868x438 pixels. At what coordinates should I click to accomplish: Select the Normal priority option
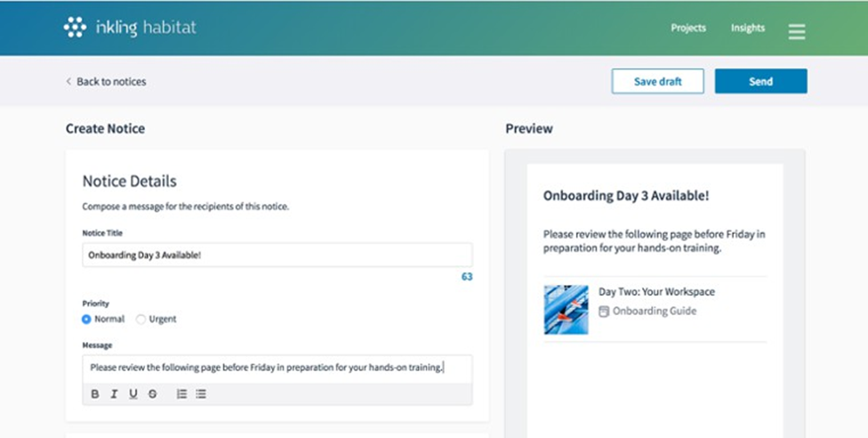[x=87, y=319]
